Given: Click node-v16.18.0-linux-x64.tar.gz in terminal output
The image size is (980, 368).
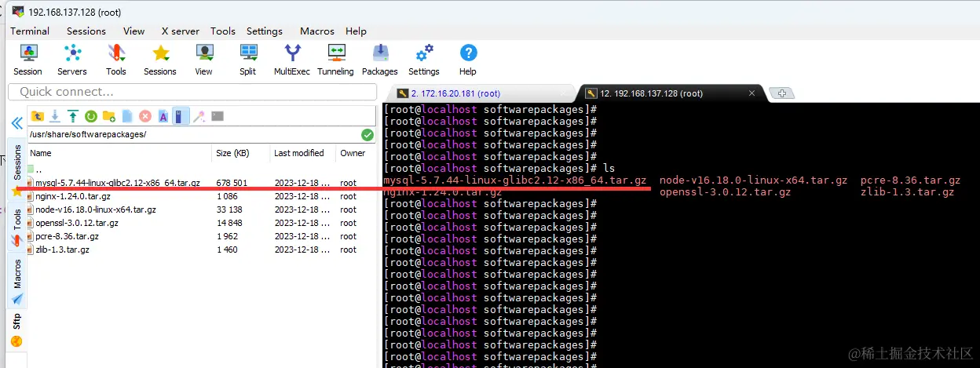Looking at the screenshot, I should pos(753,180).
